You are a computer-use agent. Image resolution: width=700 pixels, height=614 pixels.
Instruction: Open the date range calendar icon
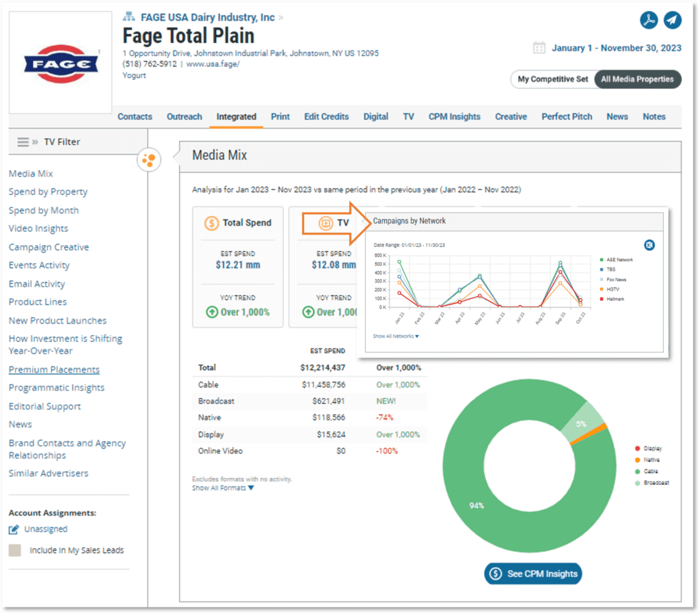point(539,48)
